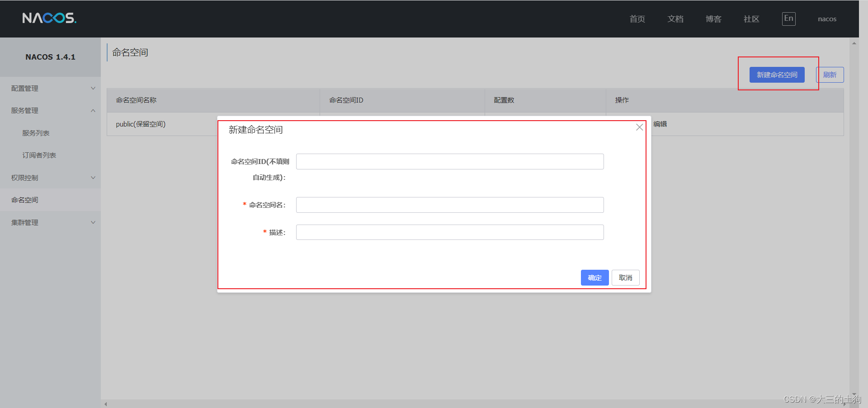Focus the 描述 input field
The height and width of the screenshot is (408, 868).
tap(450, 232)
